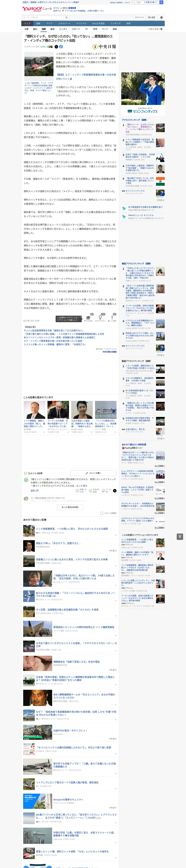Open recommended article インド機墜落、操縦ミス

click(34, 424)
